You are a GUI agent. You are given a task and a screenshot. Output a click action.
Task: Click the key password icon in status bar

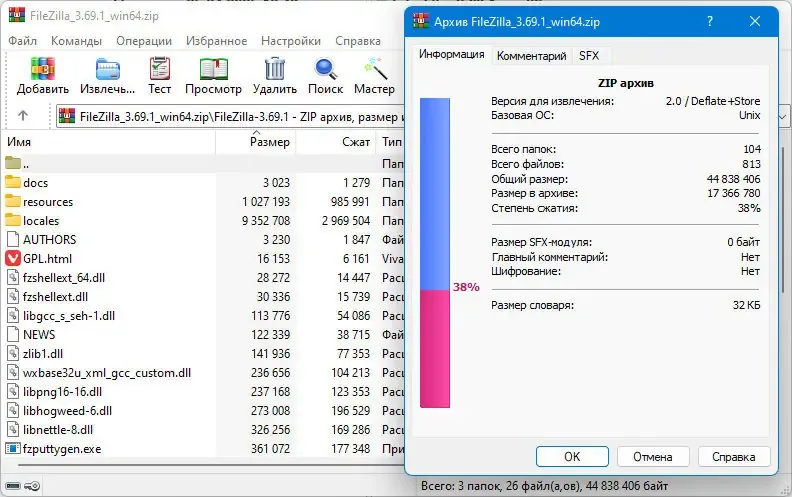(32, 486)
